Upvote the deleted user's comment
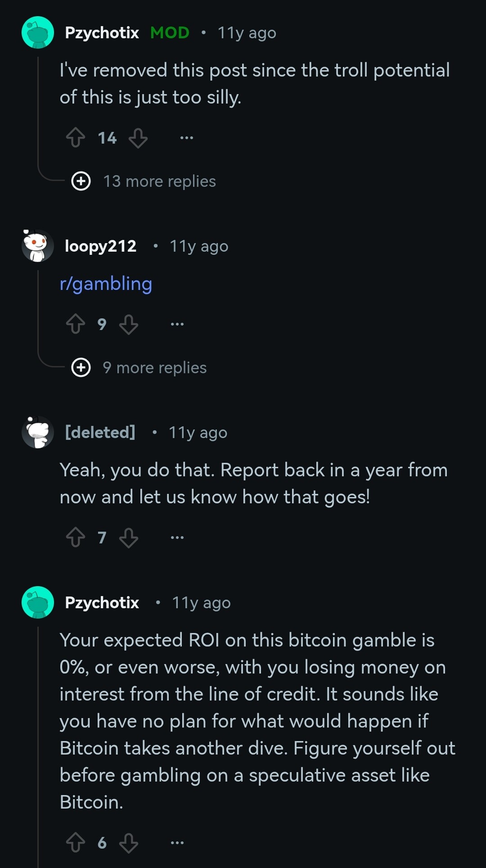 coord(76,538)
